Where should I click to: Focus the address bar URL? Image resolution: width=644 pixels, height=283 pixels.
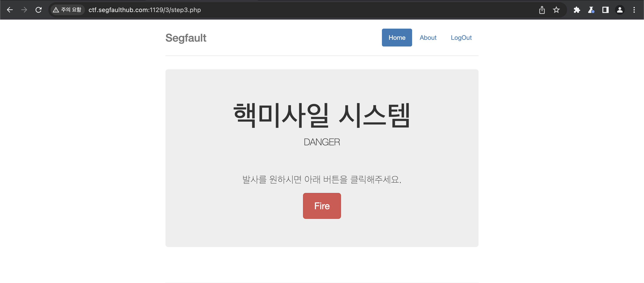(x=144, y=10)
